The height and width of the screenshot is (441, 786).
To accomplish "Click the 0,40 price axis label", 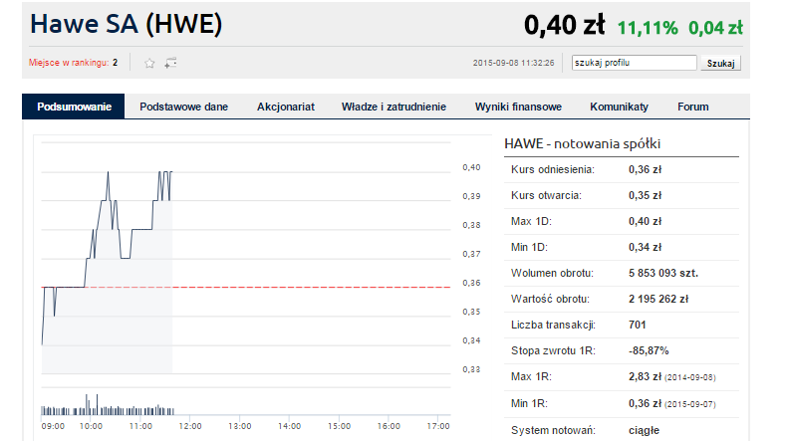I will [471, 167].
